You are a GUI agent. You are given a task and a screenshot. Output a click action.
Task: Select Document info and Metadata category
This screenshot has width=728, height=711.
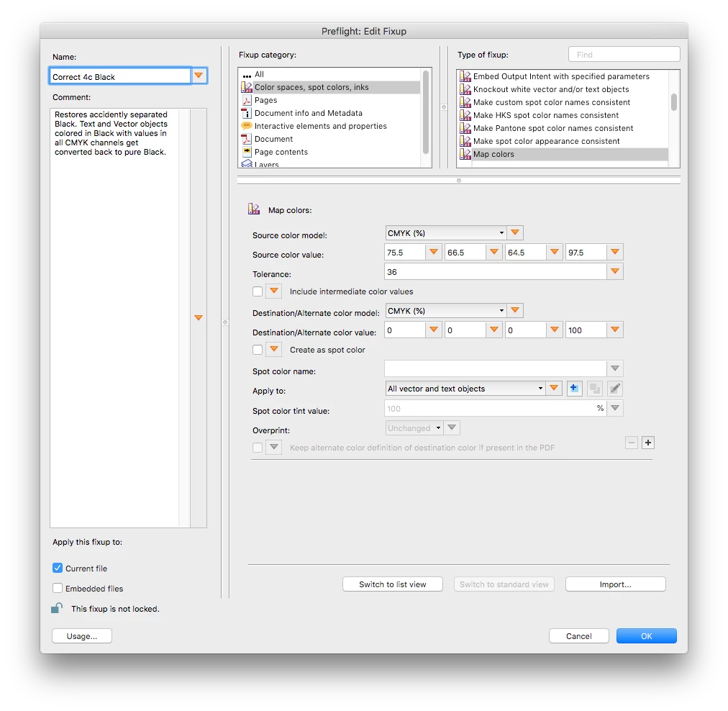pos(329,113)
